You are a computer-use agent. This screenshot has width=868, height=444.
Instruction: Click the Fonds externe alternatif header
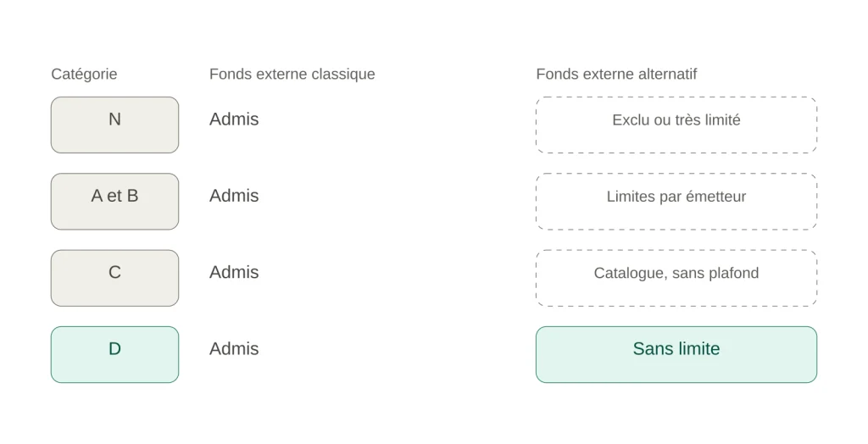click(x=616, y=75)
